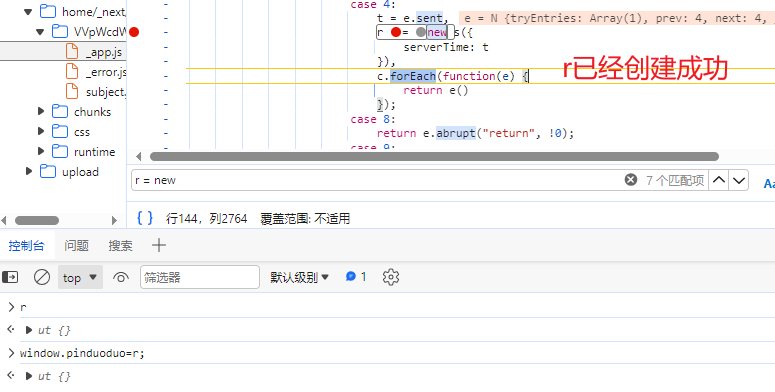
Task: Clear console with the circle-slash icon
Action: (x=42, y=277)
